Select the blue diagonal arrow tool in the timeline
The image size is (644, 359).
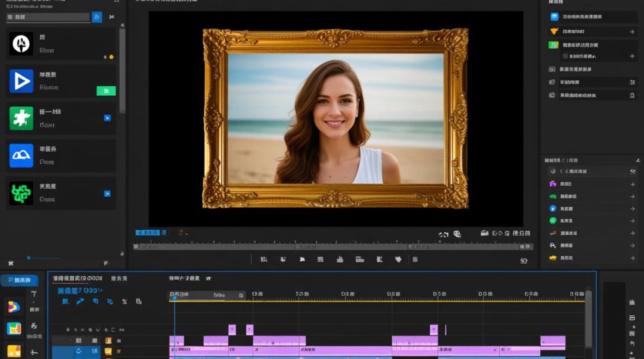coord(80,301)
